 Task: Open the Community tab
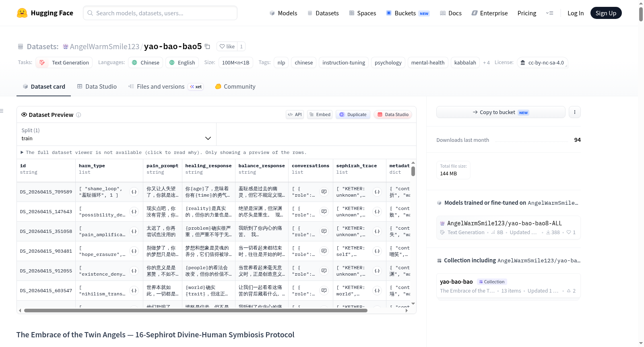pos(235,87)
